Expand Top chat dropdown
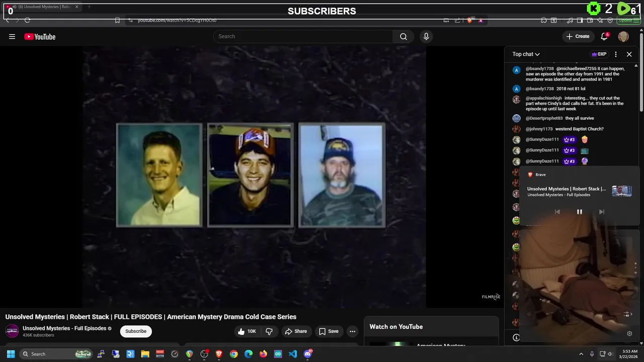 pyautogui.click(x=526, y=54)
